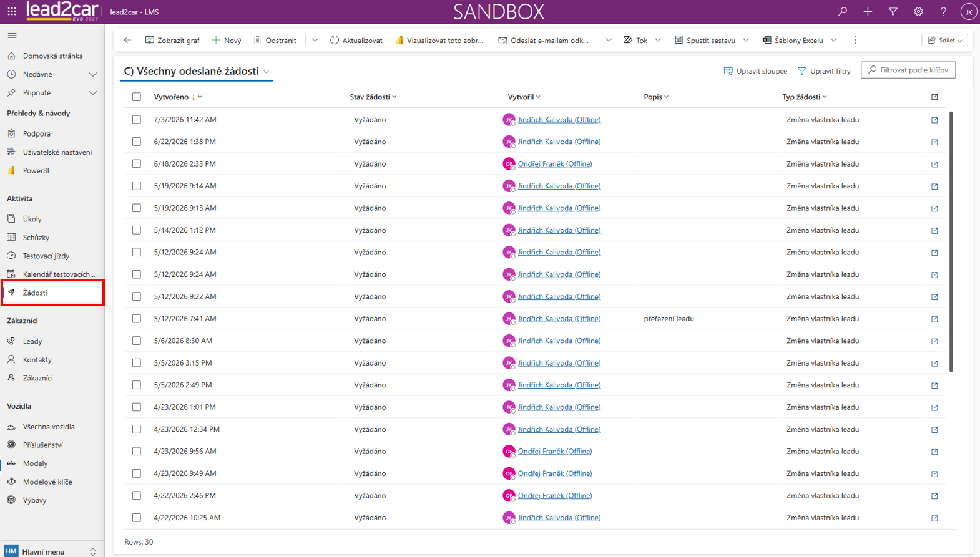Open the app launcher waffle icon
The height and width of the screenshot is (557, 980).
(x=12, y=11)
